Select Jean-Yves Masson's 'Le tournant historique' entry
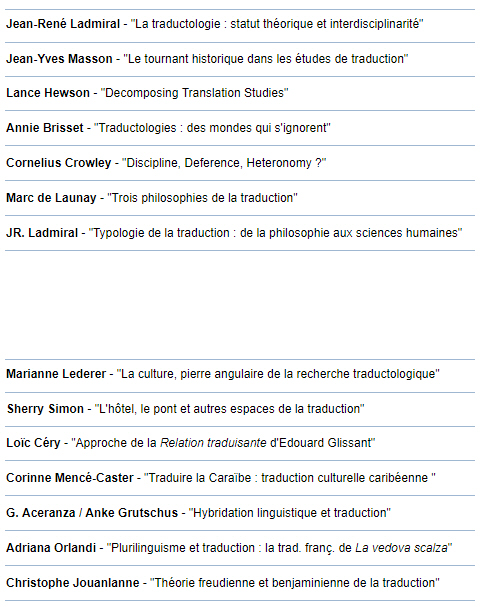The image size is (484, 607). pos(207,59)
